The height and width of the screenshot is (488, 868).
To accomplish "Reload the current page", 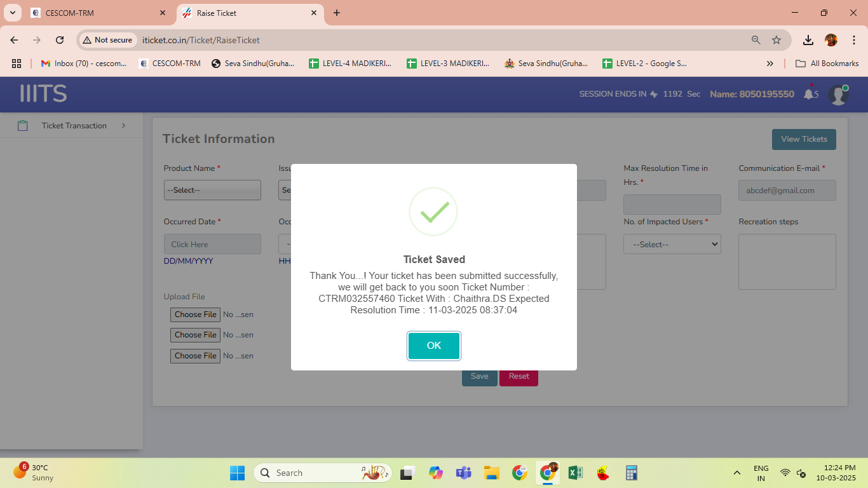I will click(x=60, y=40).
